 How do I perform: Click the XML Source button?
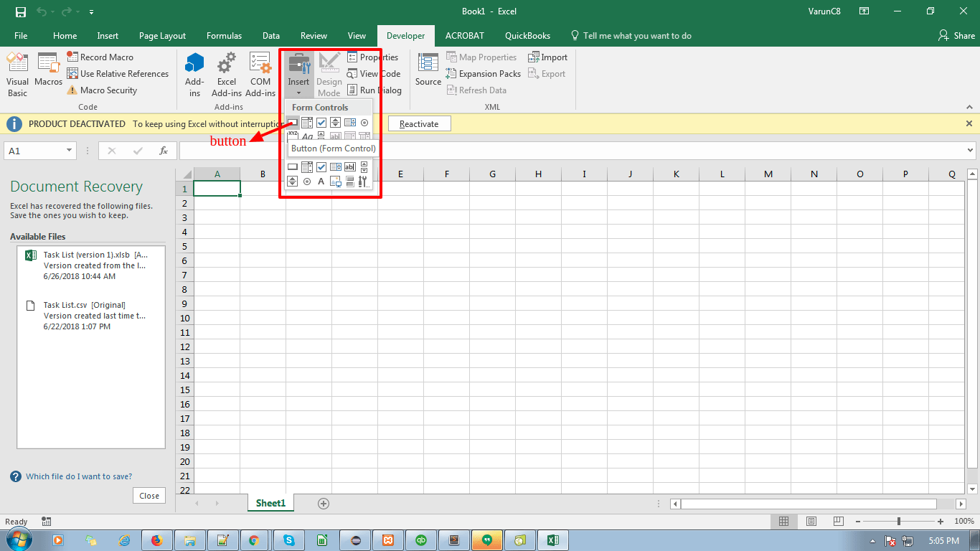tap(428, 70)
